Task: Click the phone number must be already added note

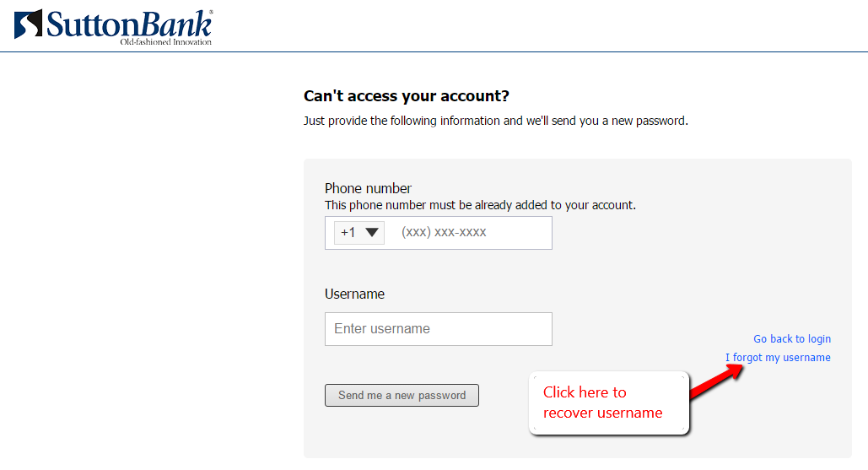Action: (480, 205)
